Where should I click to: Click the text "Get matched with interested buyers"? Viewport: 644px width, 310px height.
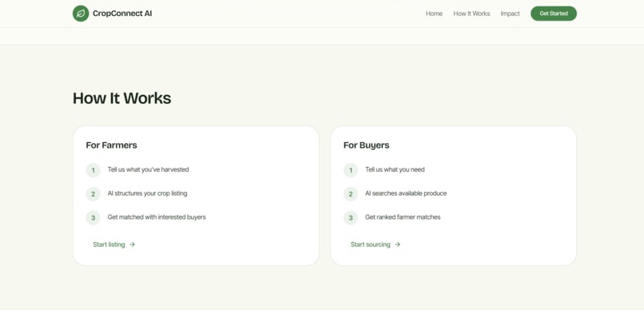click(x=157, y=217)
